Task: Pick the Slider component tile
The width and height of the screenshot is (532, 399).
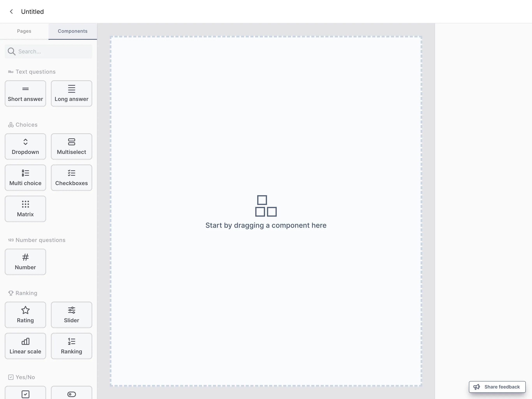Action: (x=71, y=315)
